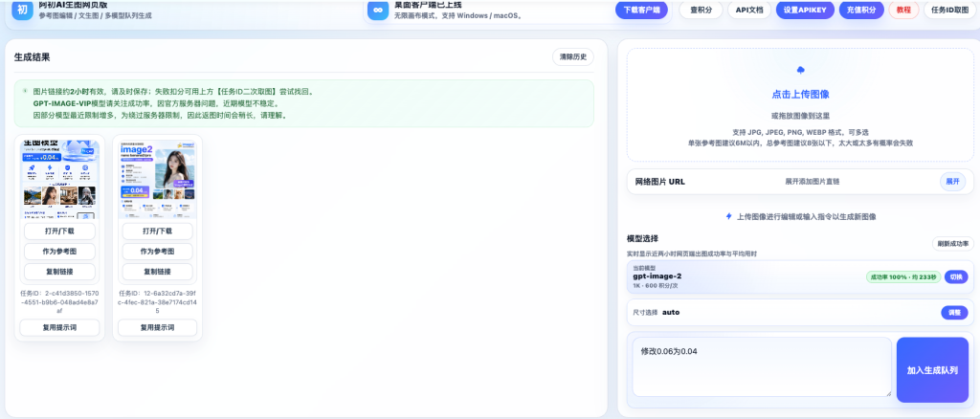This screenshot has height=419, width=980.
Task: Open 查积分 to check points
Action: [701, 10]
